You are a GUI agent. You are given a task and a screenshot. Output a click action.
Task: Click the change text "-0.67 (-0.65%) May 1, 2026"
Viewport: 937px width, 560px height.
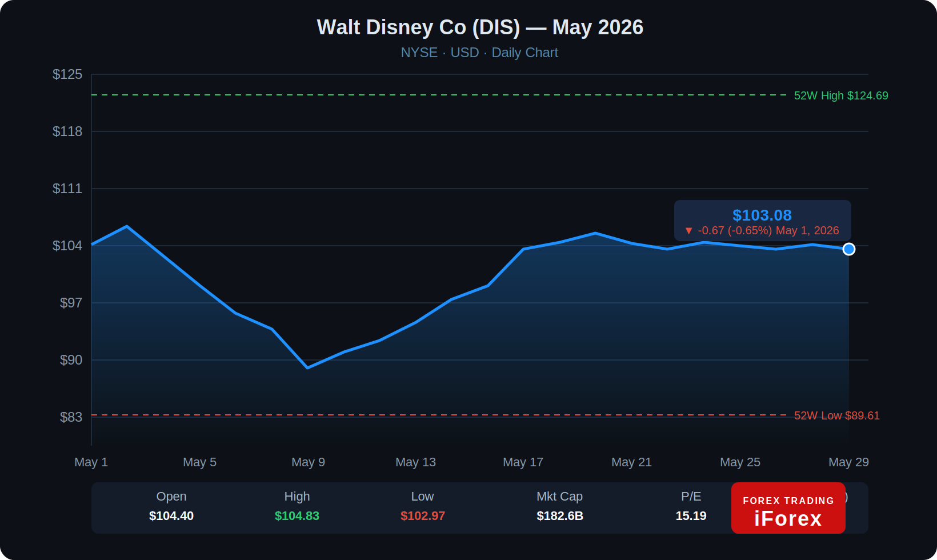(x=768, y=231)
